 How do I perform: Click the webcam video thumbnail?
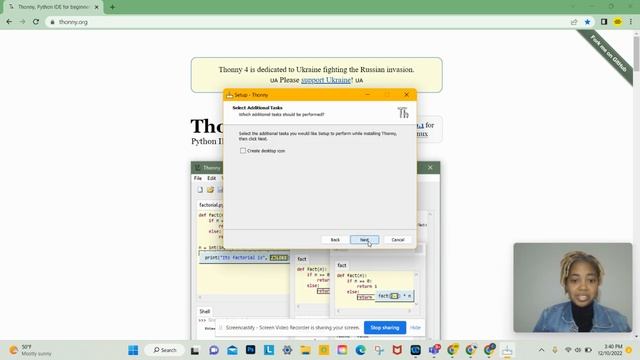pos(573,287)
